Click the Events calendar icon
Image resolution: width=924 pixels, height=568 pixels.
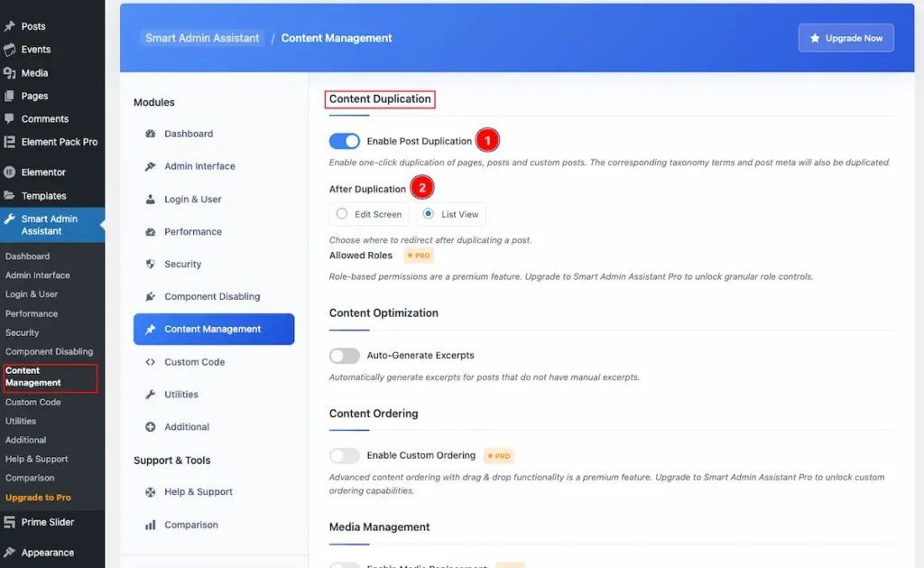pos(9,50)
